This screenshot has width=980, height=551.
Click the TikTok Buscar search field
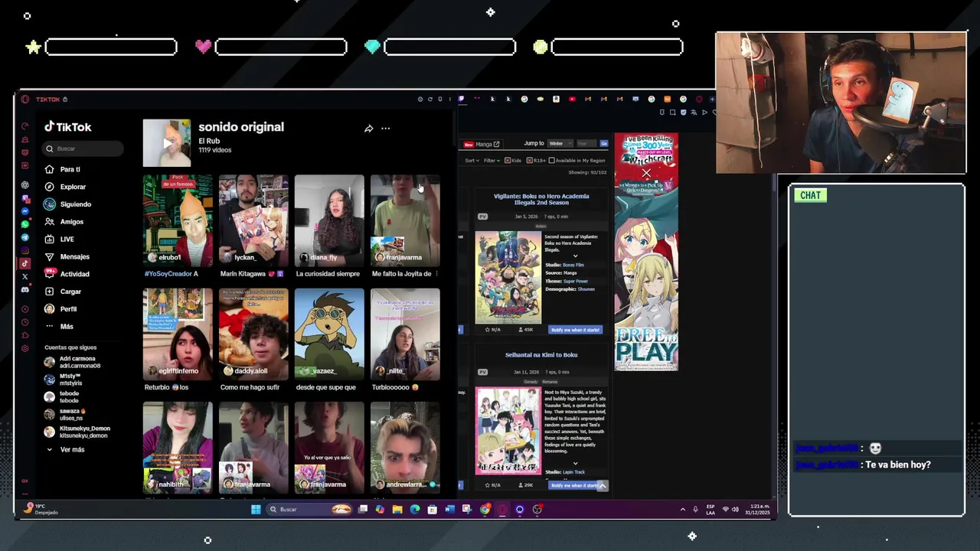tap(83, 148)
